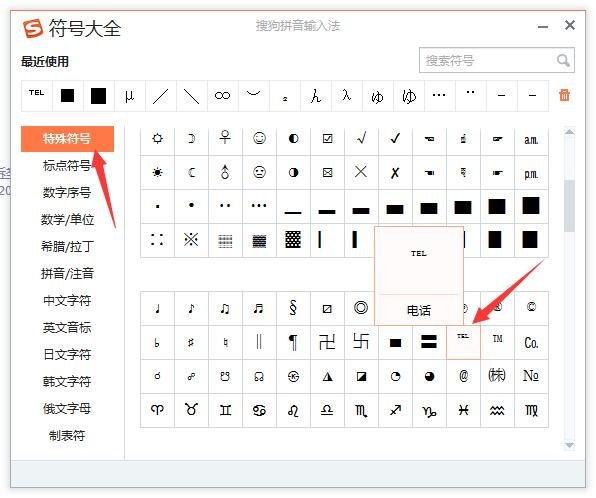Insert recent TEL symbol

[x=36, y=96]
